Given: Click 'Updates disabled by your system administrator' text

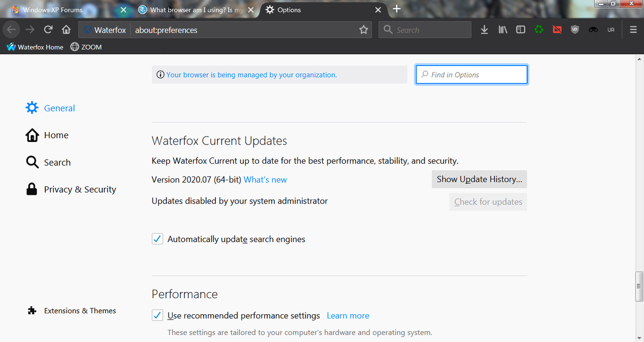Looking at the screenshot, I should pos(239,201).
